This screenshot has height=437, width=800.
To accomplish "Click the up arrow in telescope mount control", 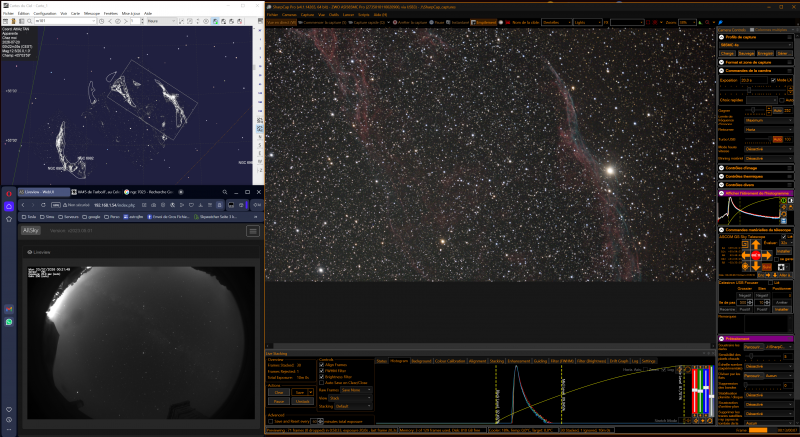I will click(756, 245).
